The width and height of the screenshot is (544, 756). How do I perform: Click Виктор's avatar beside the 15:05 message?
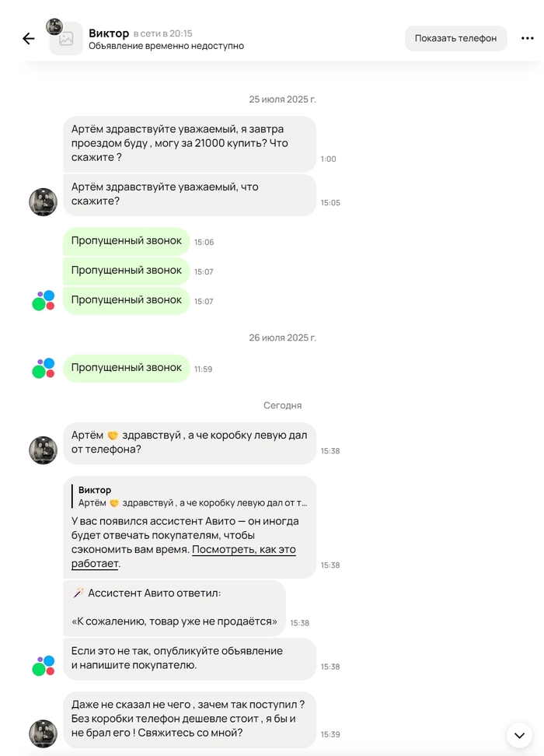[44, 202]
